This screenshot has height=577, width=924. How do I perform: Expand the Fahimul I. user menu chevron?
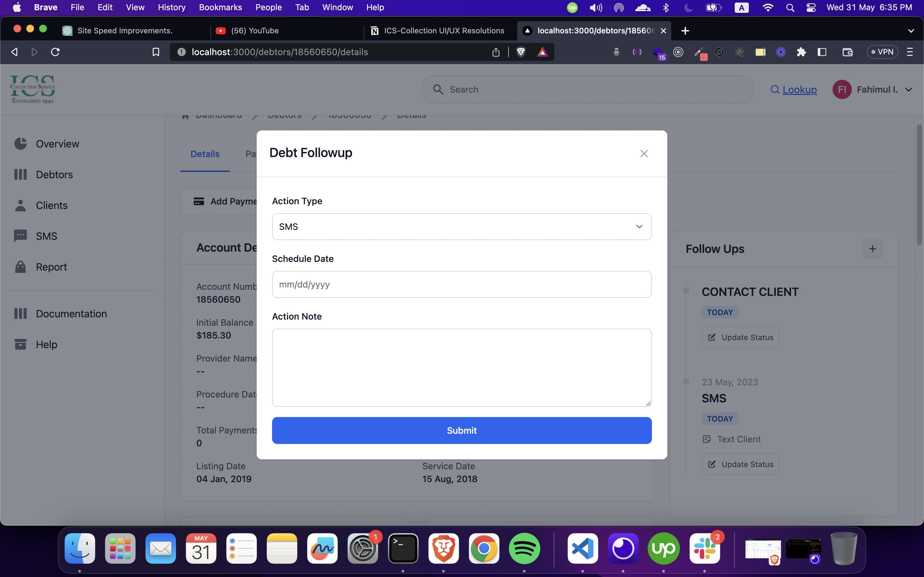coord(909,89)
